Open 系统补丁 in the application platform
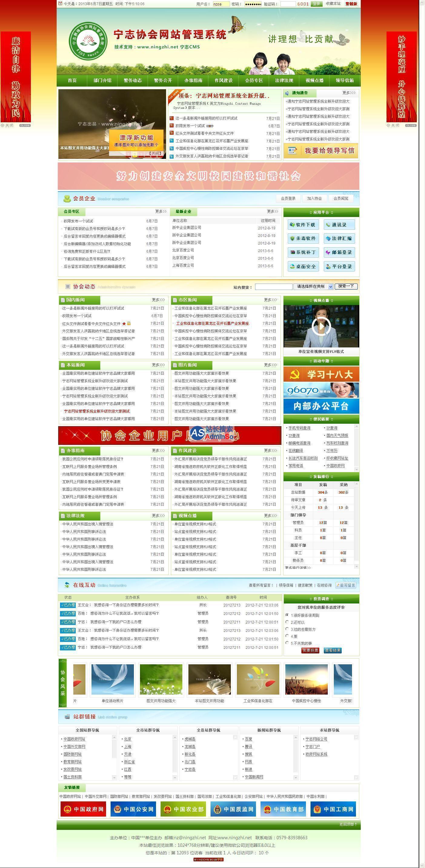Screen dimensions: 425x868 click(303, 252)
